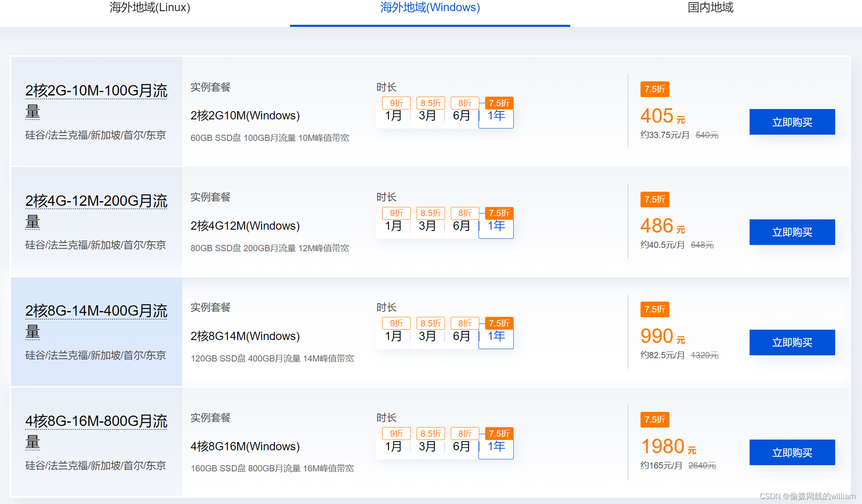Pick 6月 duration for 4核8G16M plan

pos(462,447)
